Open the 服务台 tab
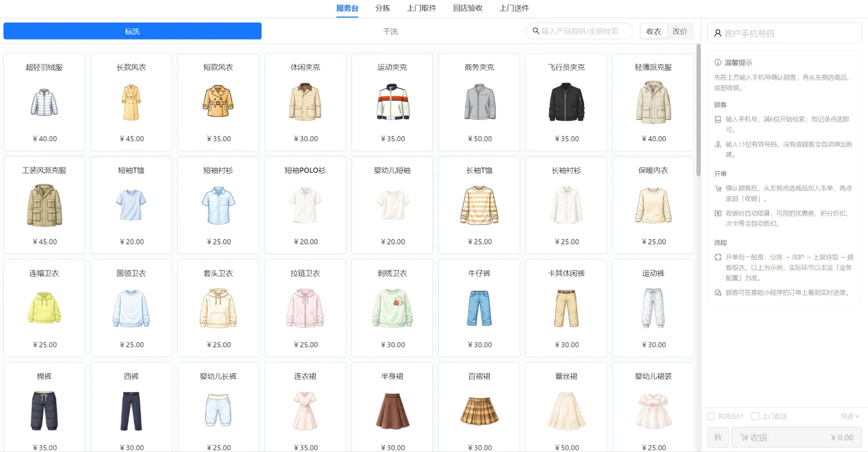The height and width of the screenshot is (452, 868). (347, 8)
